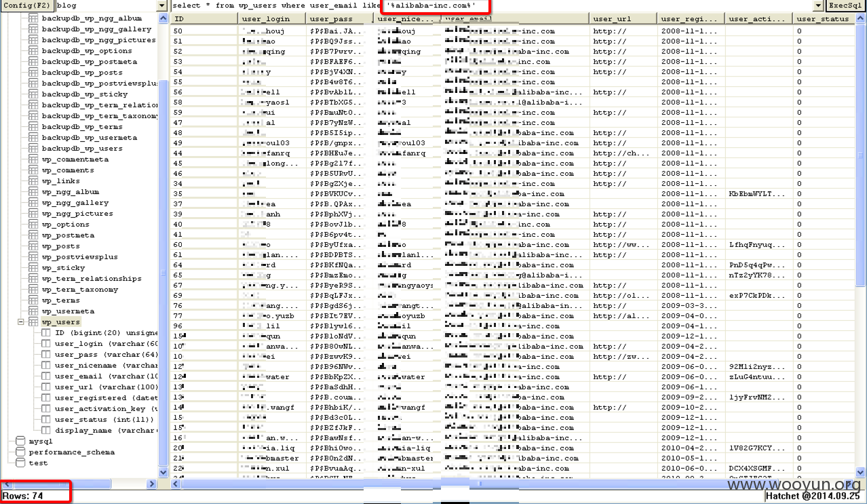Open the SQL history dropdown arrow
Viewport: 867px width, 504px height.
click(x=818, y=5)
